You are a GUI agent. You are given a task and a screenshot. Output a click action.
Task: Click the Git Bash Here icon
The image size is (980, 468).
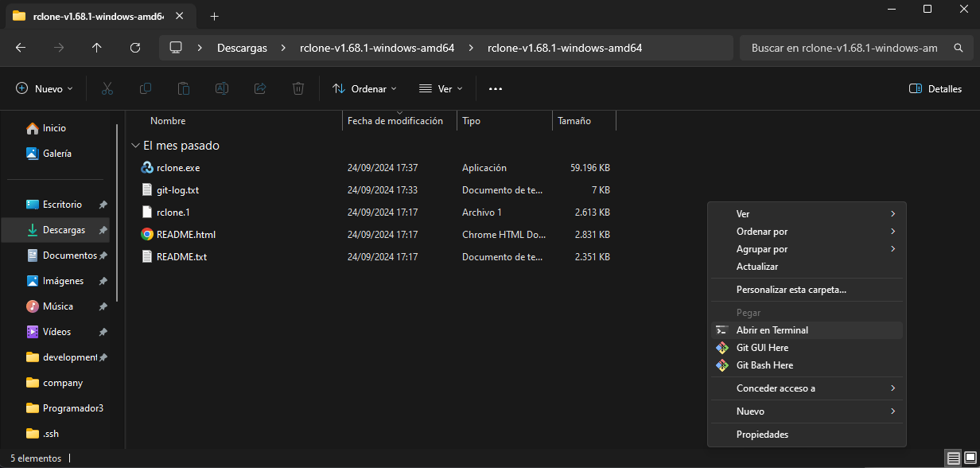pos(722,365)
